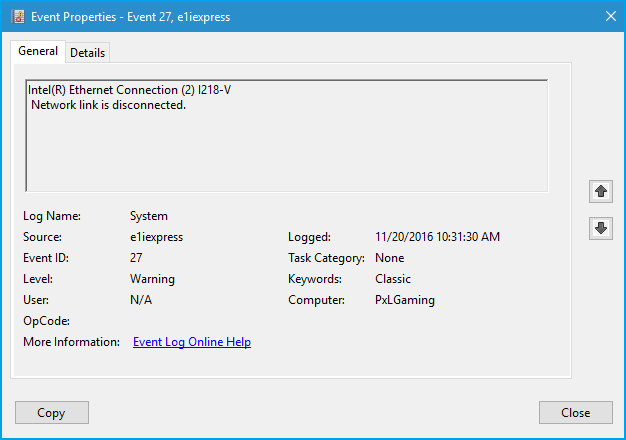Click the up arrow for previous event
This screenshot has height=440, width=626.
coord(601,190)
